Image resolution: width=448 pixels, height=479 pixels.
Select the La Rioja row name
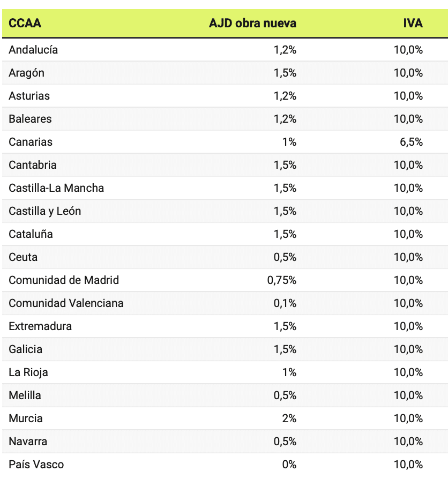(28, 372)
